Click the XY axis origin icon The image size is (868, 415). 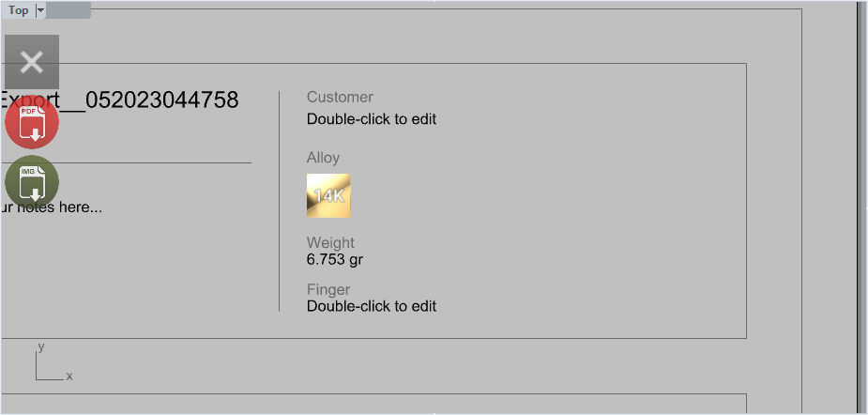[x=38, y=378]
